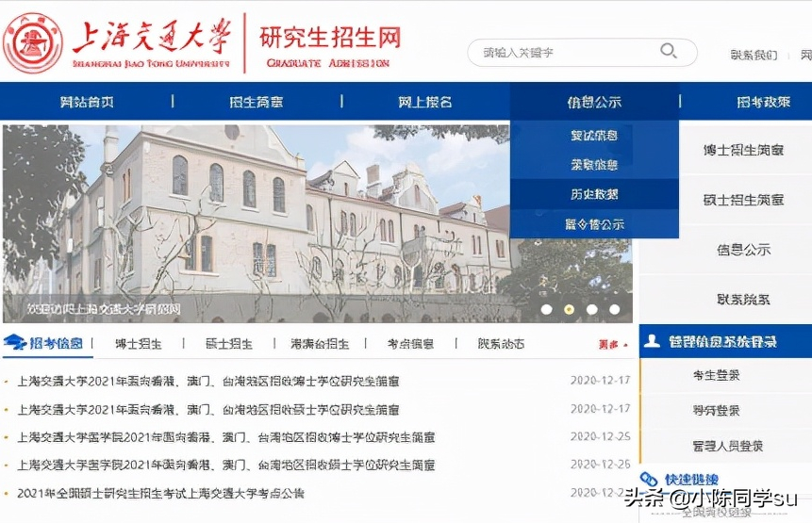
Task: Switch to the 考点信息 tab
Action: [x=410, y=344]
